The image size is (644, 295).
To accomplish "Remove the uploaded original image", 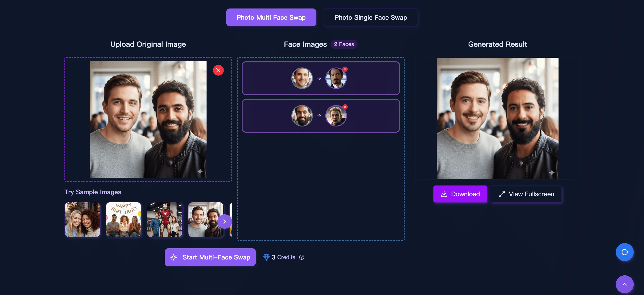I will coord(218,70).
